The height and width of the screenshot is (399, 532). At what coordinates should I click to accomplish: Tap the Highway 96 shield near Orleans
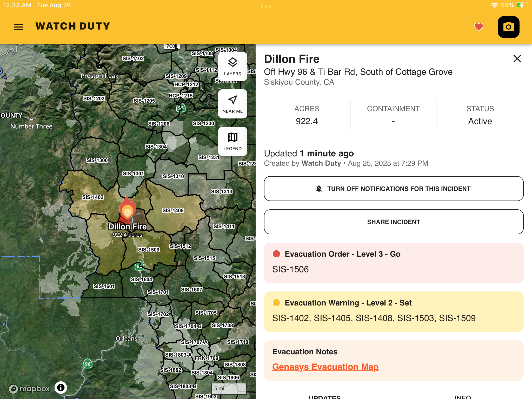[x=88, y=364]
